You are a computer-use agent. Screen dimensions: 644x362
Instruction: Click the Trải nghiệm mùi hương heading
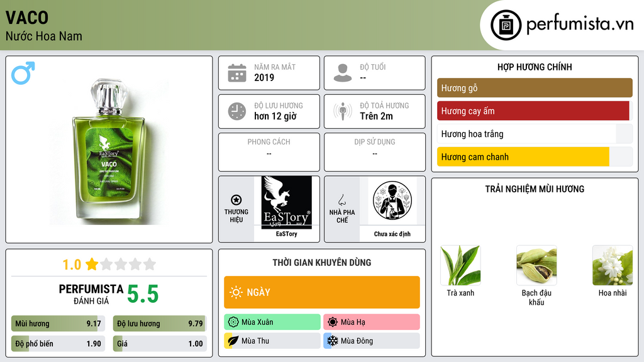pos(535,189)
